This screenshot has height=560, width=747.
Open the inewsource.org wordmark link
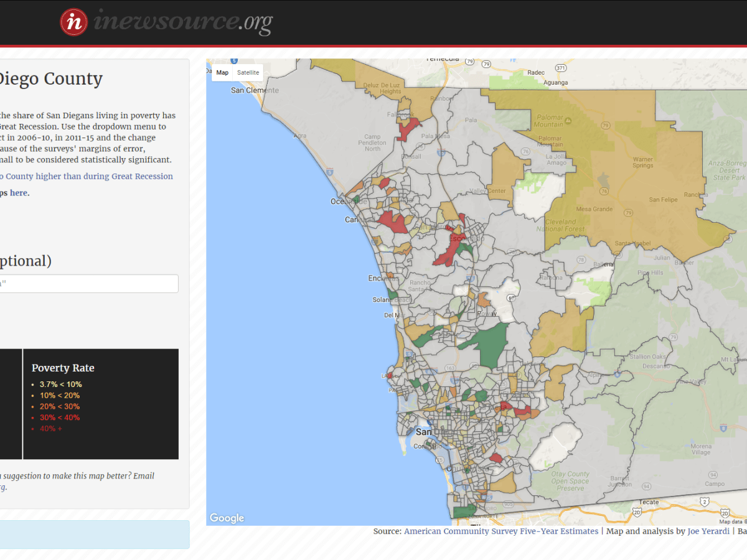point(182,22)
